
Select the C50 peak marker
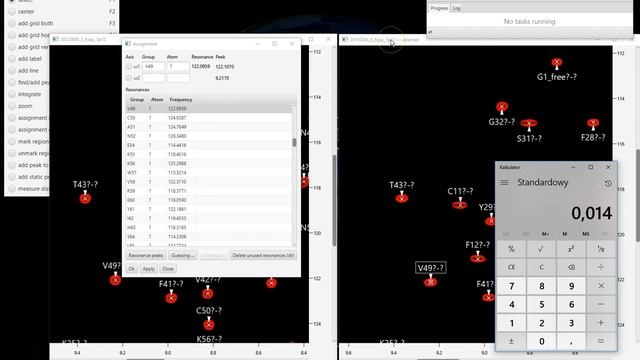pos(209,325)
